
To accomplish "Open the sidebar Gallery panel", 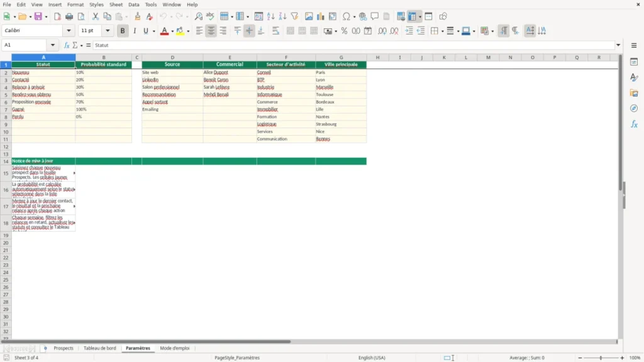I will tap(634, 93).
